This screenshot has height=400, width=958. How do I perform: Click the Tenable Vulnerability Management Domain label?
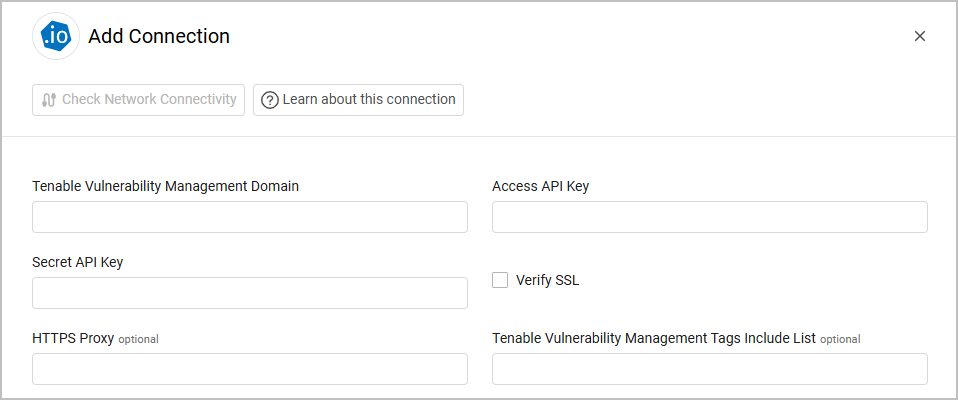click(166, 186)
